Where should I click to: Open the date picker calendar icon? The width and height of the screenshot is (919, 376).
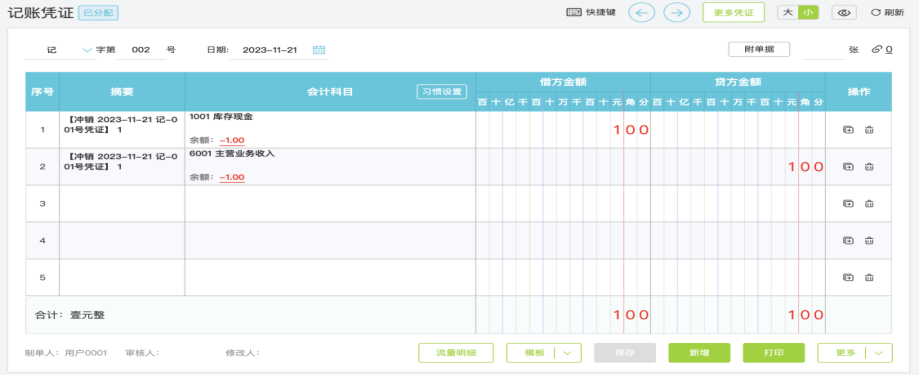click(319, 50)
